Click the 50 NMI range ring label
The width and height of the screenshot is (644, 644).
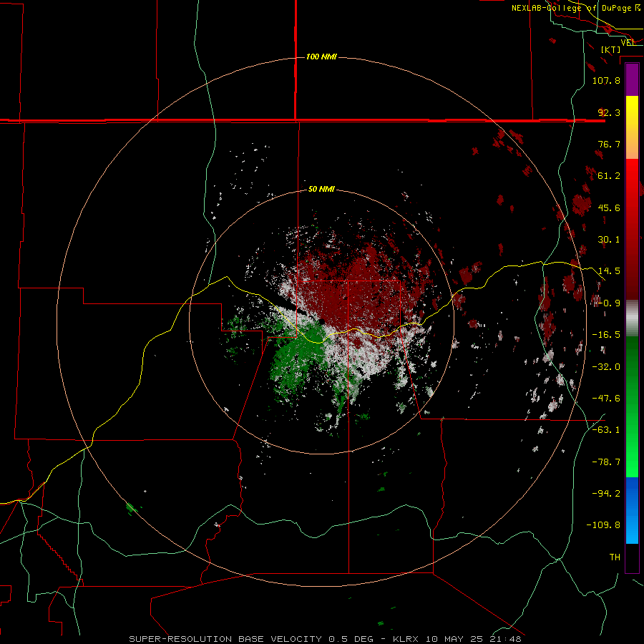321,189
